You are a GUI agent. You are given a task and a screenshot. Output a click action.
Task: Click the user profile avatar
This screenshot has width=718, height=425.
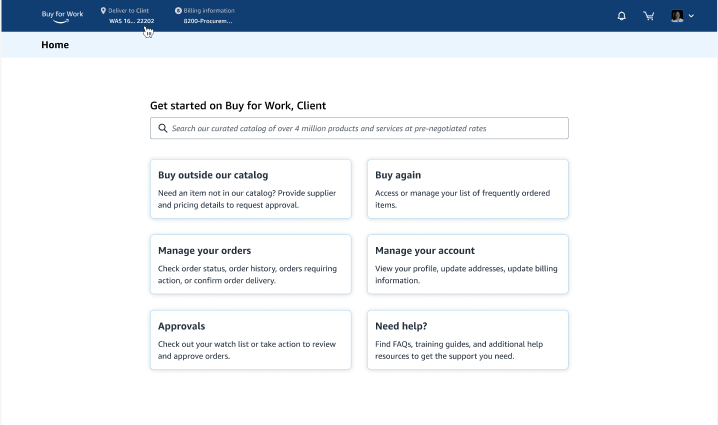pos(677,16)
